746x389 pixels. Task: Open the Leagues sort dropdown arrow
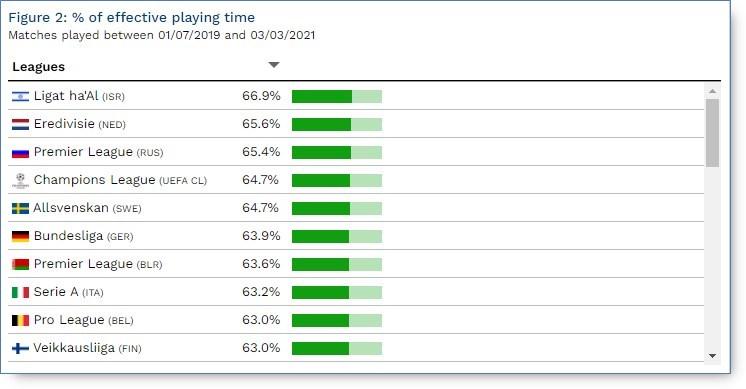tap(274, 65)
